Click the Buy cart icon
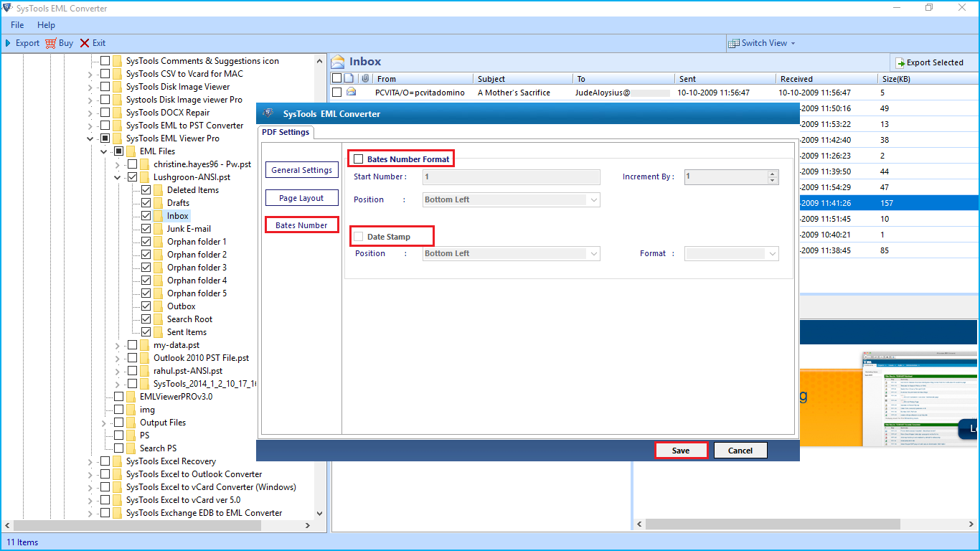Viewport: 980px width, 551px height. click(x=50, y=43)
